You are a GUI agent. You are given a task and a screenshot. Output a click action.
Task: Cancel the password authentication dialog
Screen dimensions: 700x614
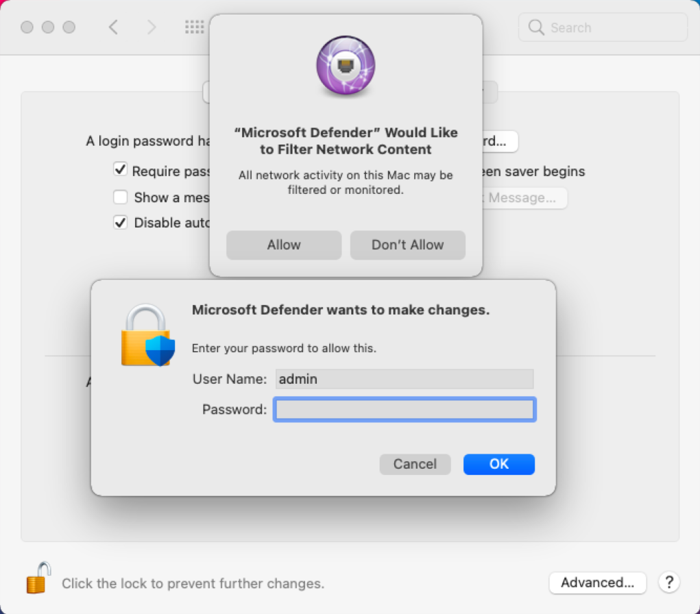415,464
